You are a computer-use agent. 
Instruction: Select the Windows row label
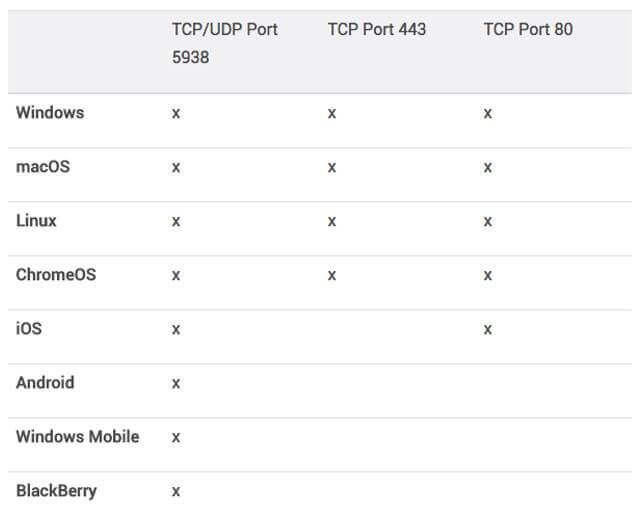coord(50,113)
